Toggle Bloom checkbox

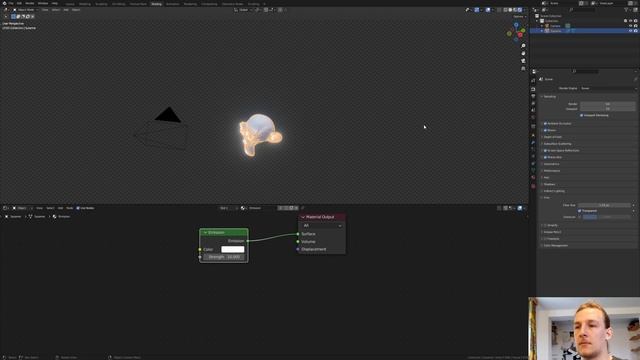545,130
